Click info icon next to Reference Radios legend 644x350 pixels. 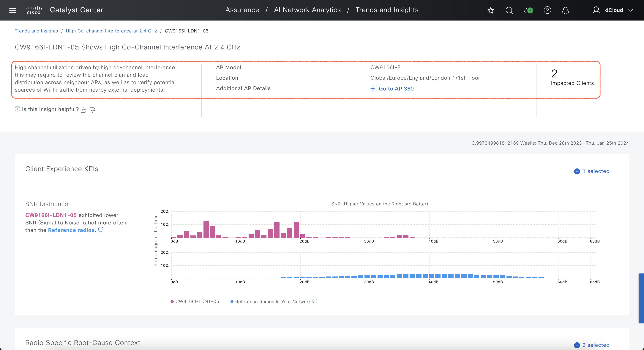click(315, 301)
